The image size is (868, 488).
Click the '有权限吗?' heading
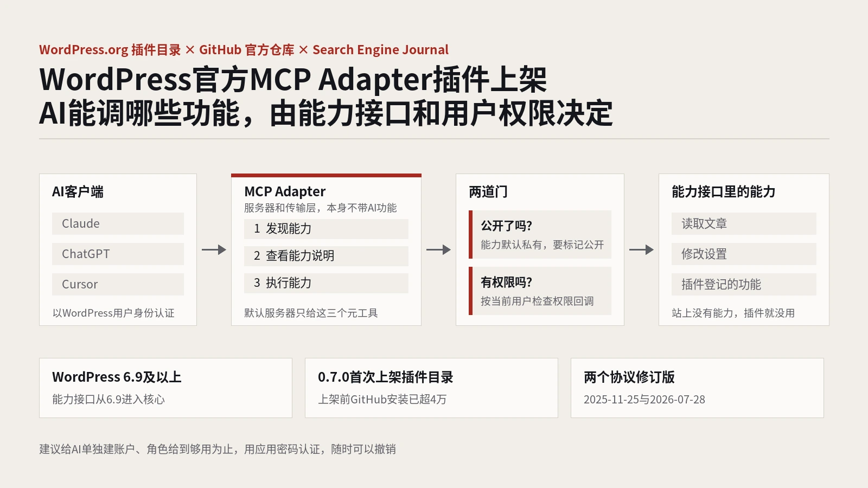(506, 282)
